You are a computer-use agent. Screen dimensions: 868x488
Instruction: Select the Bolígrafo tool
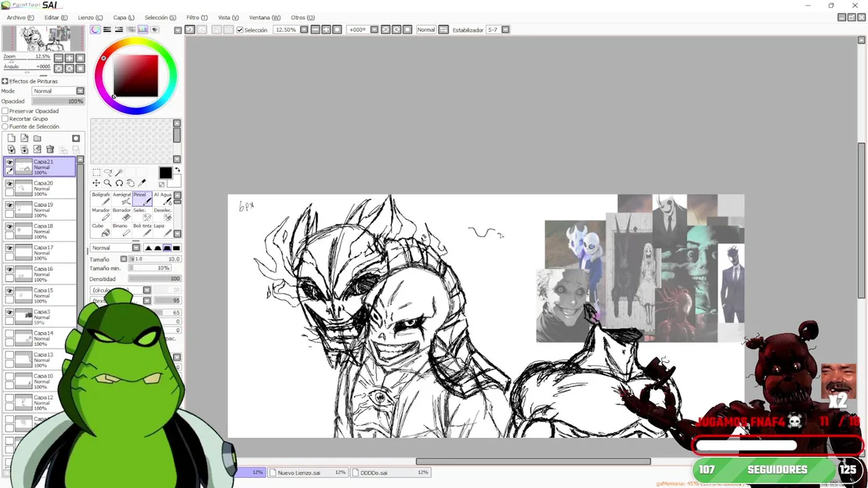[x=101, y=198]
